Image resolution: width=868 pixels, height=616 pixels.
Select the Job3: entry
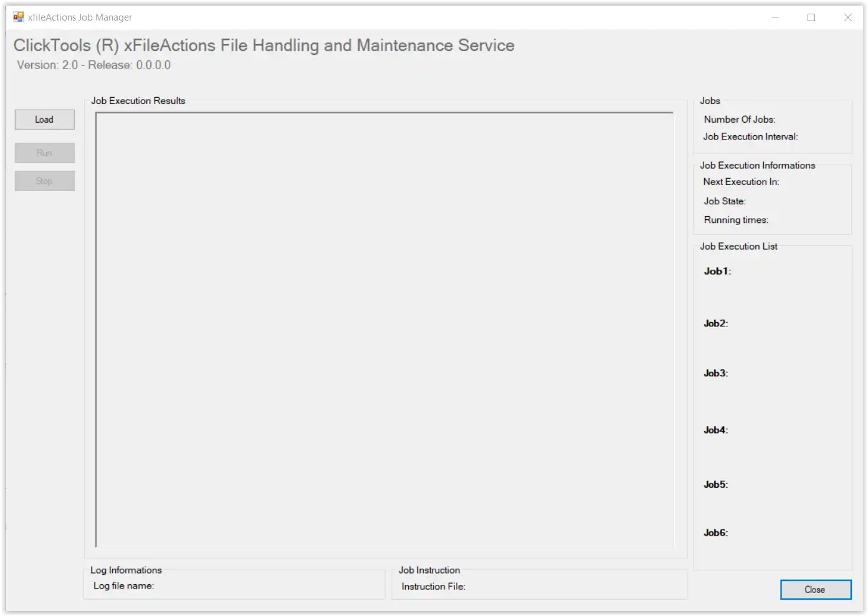(x=715, y=373)
